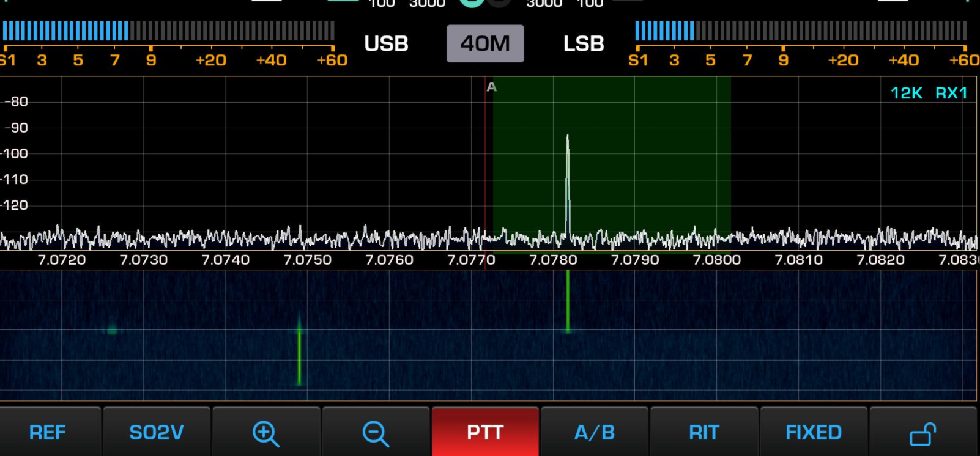
Task: Select USB mode
Action: click(x=386, y=43)
